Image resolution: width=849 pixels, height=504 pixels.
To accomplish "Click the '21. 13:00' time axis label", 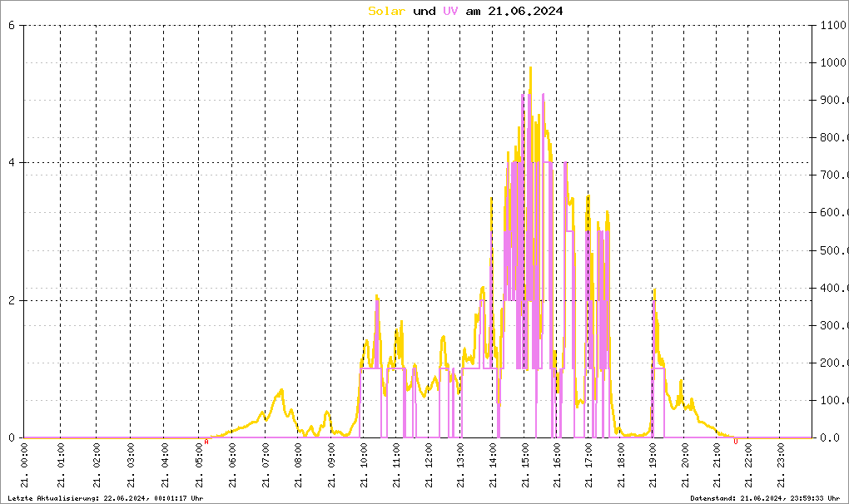I will pyautogui.click(x=460, y=465).
